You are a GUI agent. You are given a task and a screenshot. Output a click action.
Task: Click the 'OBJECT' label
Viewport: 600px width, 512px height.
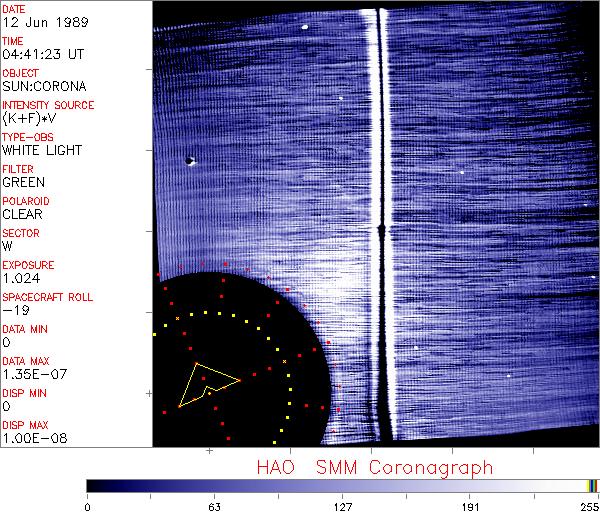[20, 73]
